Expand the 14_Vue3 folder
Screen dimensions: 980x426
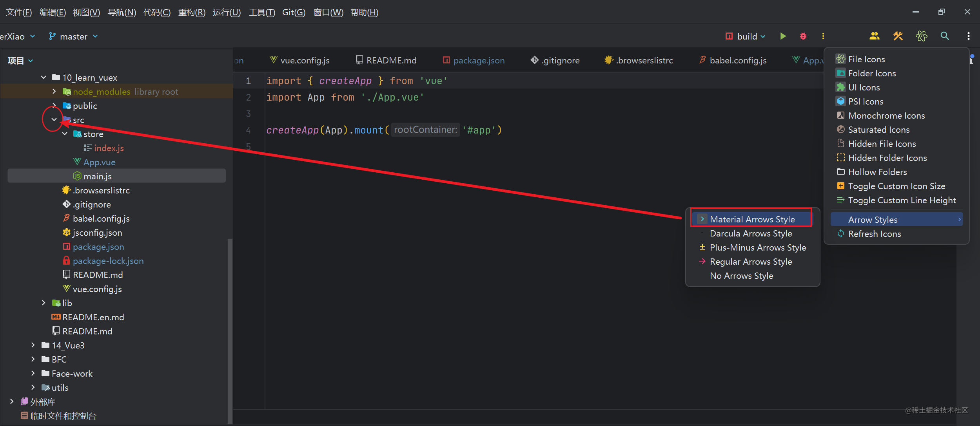pos(33,345)
